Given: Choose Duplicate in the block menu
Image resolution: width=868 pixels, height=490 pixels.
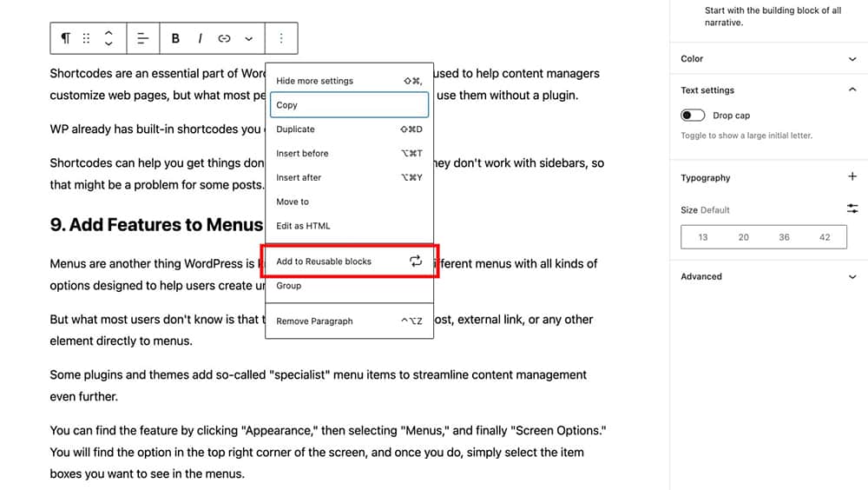Looking at the screenshot, I should 349,129.
